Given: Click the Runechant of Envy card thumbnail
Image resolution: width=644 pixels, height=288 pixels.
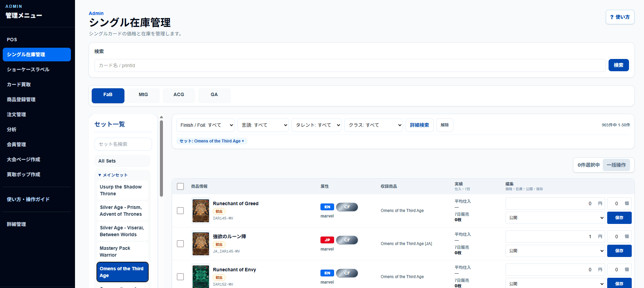Looking at the screenshot, I should (x=201, y=276).
